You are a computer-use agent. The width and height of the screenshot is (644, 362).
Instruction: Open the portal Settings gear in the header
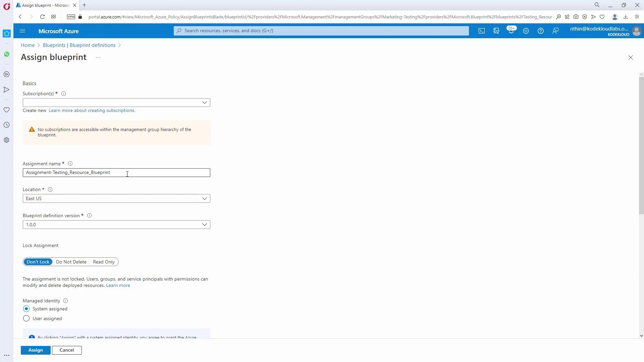click(x=526, y=31)
